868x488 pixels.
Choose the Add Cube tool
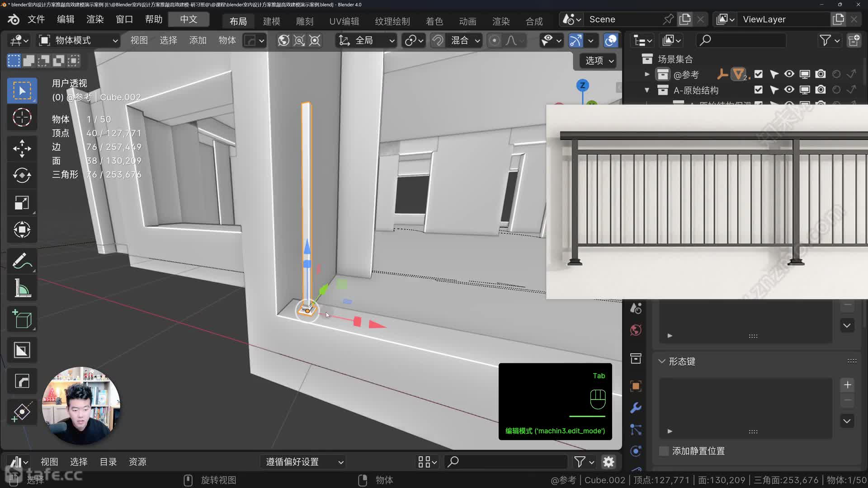[22, 319]
